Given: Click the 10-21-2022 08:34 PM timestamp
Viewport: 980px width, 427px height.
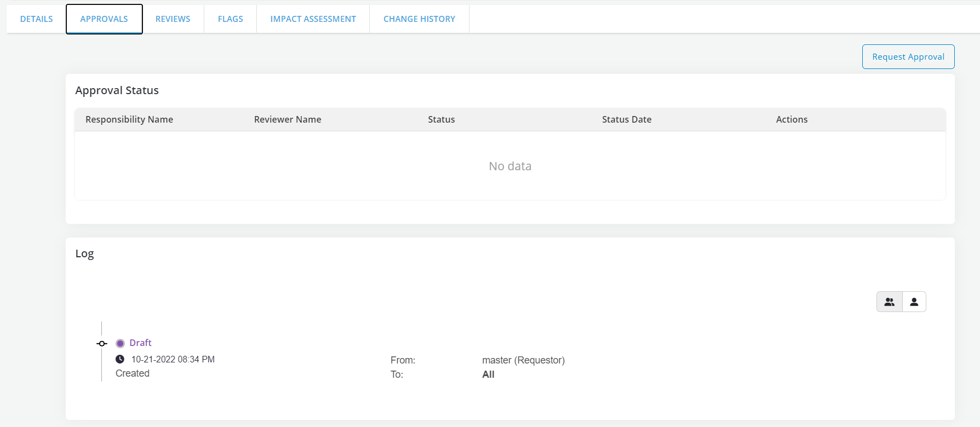Looking at the screenshot, I should click(173, 360).
